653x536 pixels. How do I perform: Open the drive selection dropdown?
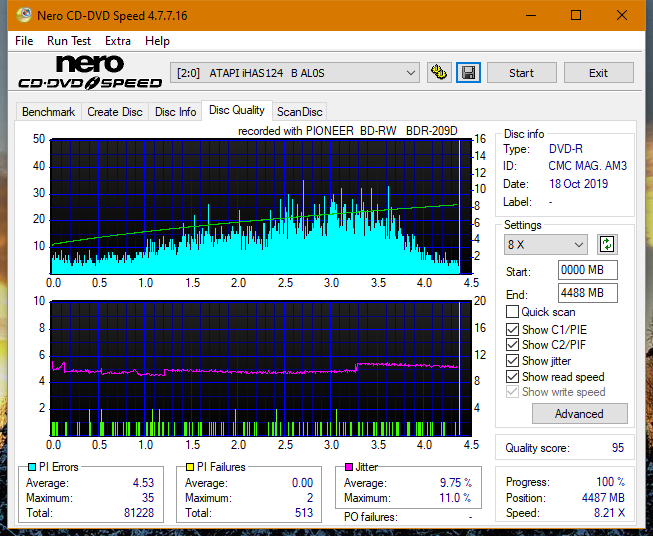295,73
